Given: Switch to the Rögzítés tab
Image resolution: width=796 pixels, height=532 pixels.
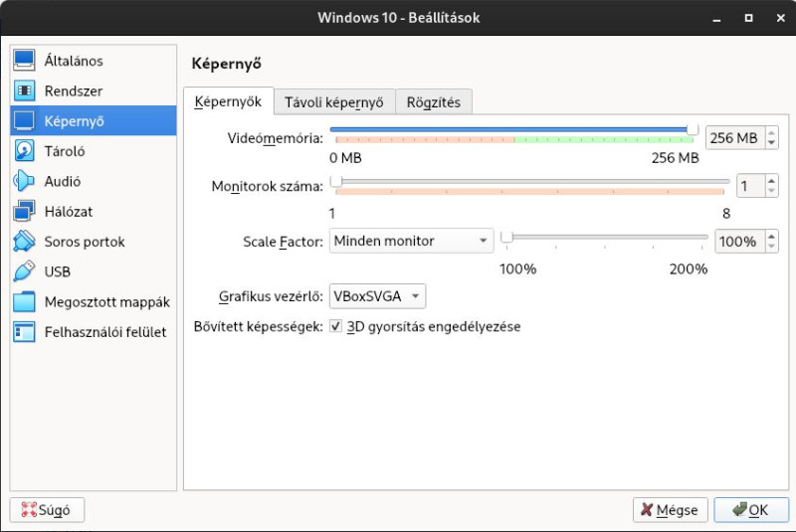Looking at the screenshot, I should click(x=434, y=102).
